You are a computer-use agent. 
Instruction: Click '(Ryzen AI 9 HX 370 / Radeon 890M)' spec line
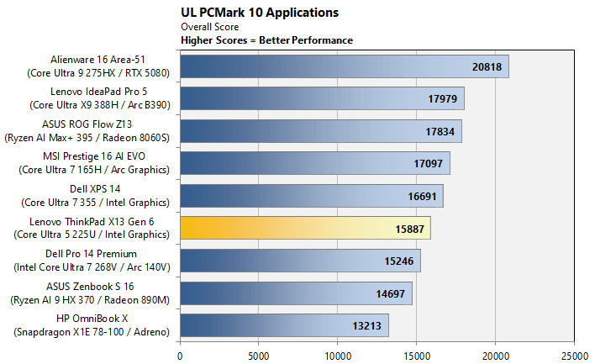[x=90, y=300]
